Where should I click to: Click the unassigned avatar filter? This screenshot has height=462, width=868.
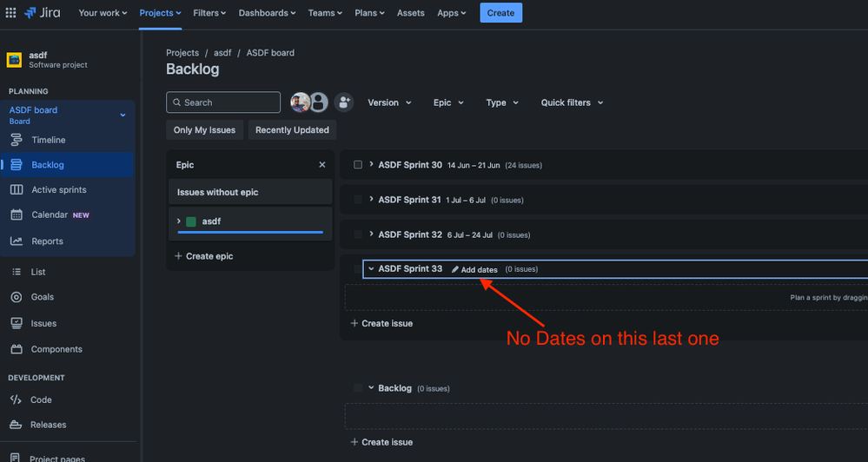tap(319, 102)
